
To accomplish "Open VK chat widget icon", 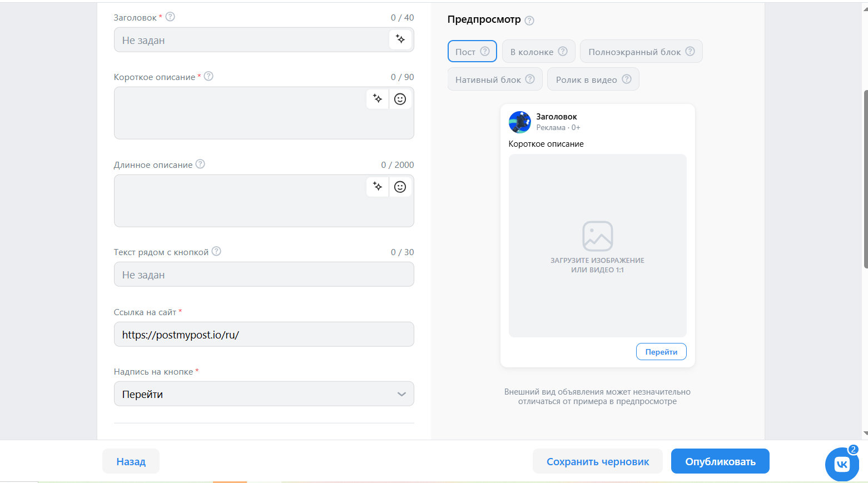I will [842, 464].
